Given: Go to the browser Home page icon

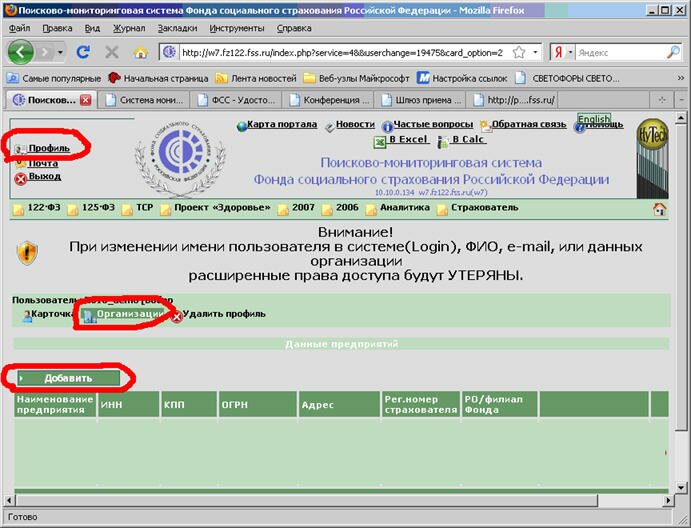Looking at the screenshot, I should pos(141,53).
